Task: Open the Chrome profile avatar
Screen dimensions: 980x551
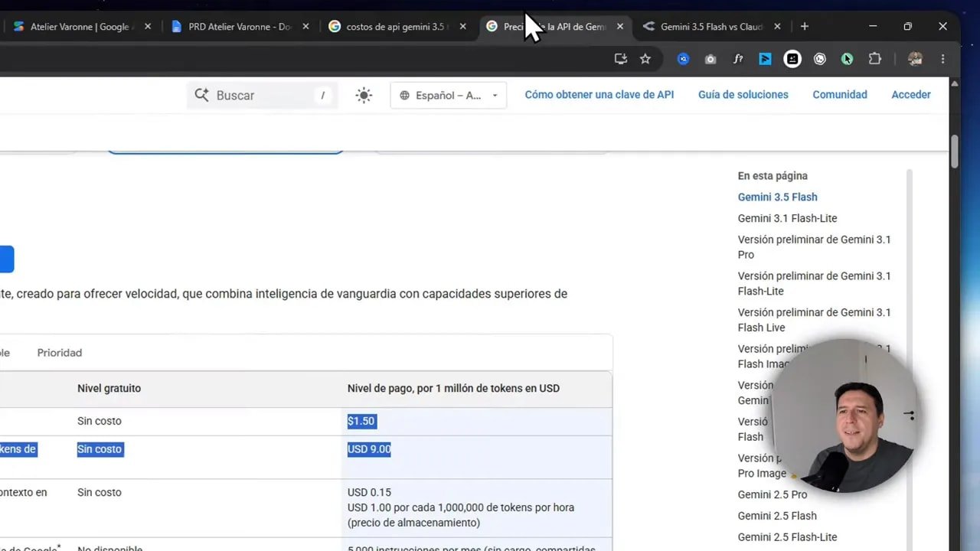Action: pyautogui.click(x=915, y=59)
